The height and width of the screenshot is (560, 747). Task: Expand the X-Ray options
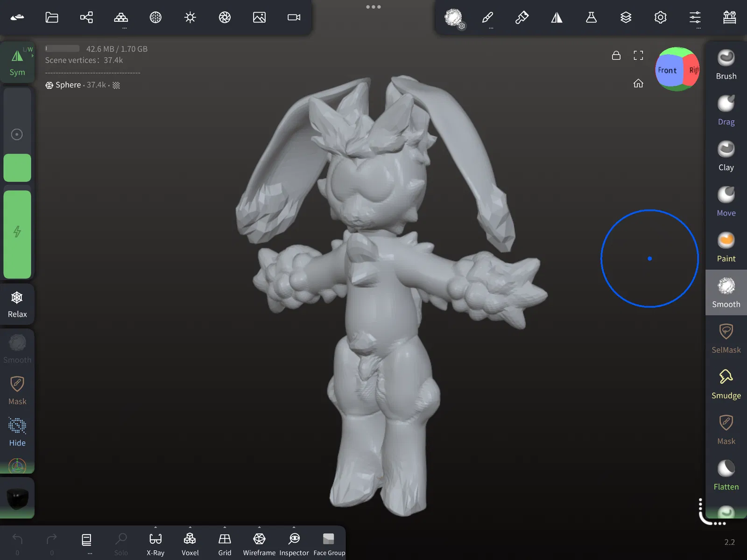pyautogui.click(x=155, y=527)
